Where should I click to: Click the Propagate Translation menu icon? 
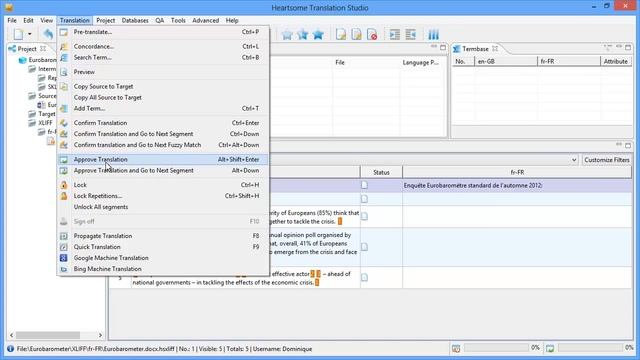(64, 236)
